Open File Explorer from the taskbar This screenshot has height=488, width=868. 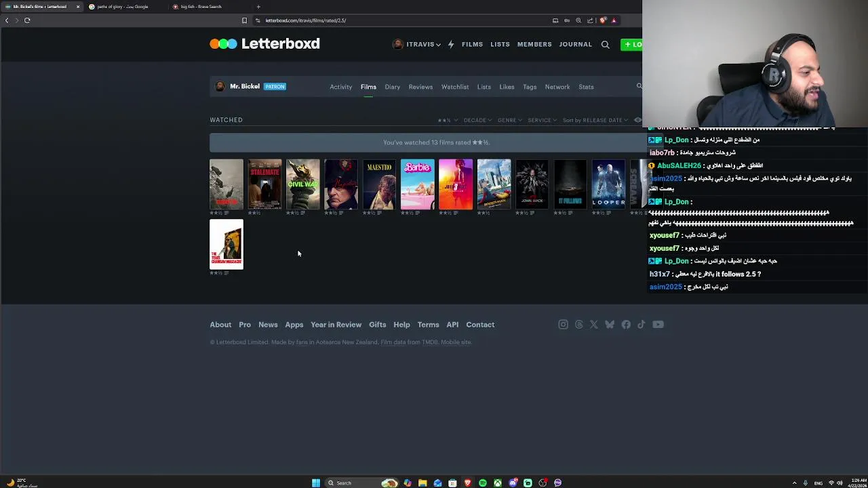pyautogui.click(x=422, y=483)
